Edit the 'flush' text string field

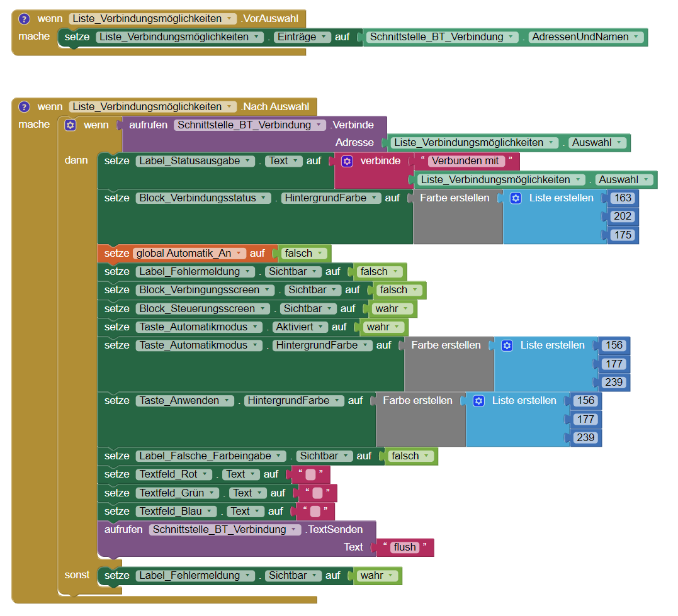click(x=405, y=547)
